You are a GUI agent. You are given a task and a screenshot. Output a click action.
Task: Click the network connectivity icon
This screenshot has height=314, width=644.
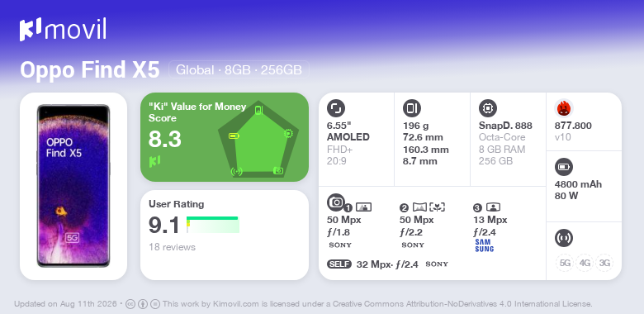click(563, 238)
